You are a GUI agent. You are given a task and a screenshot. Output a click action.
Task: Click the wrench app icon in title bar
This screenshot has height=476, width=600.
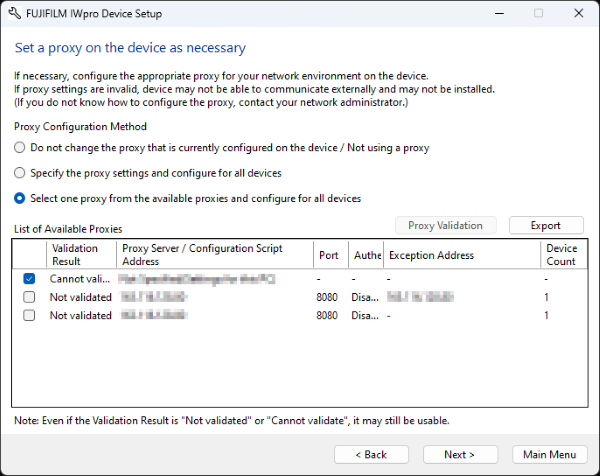tap(15, 13)
